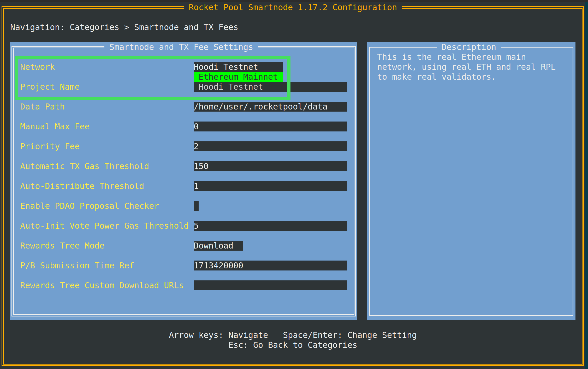Click Categories in the navigation breadcrumb

click(x=94, y=27)
